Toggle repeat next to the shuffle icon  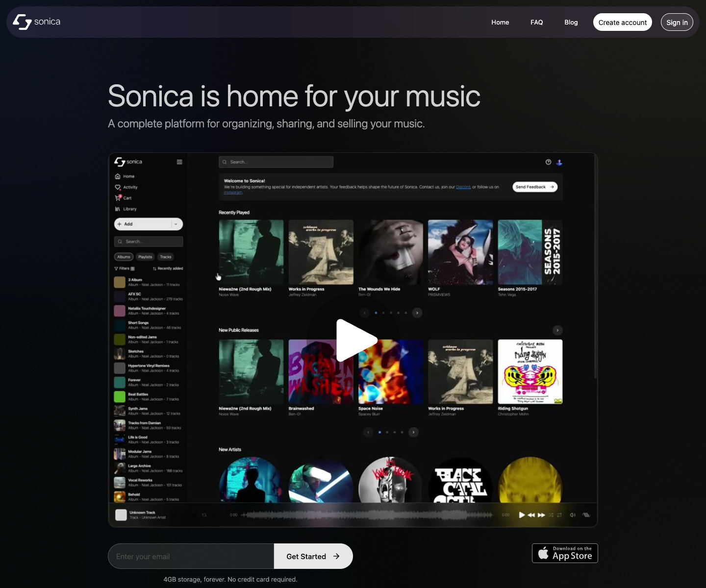tap(559, 515)
